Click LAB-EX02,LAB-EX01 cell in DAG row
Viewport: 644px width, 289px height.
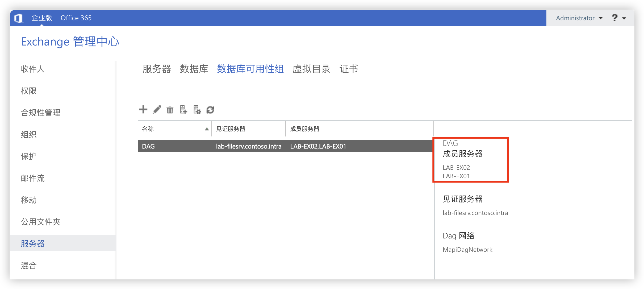318,146
